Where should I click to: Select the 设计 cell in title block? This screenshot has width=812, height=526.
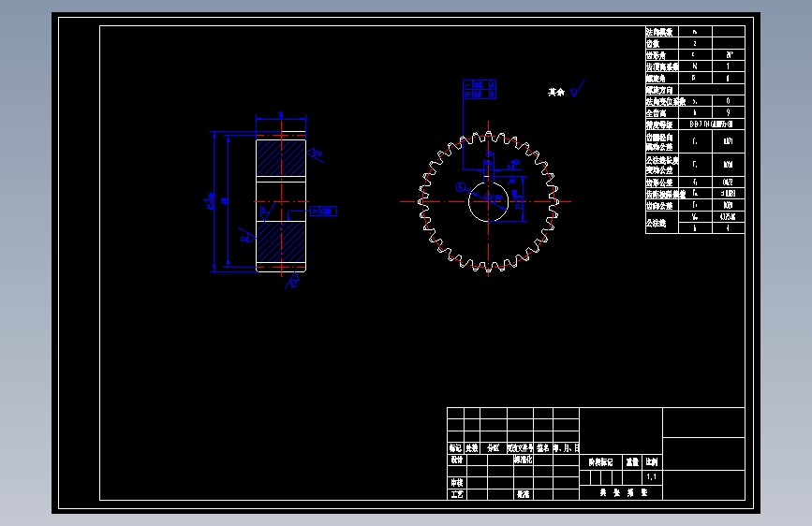(x=457, y=460)
